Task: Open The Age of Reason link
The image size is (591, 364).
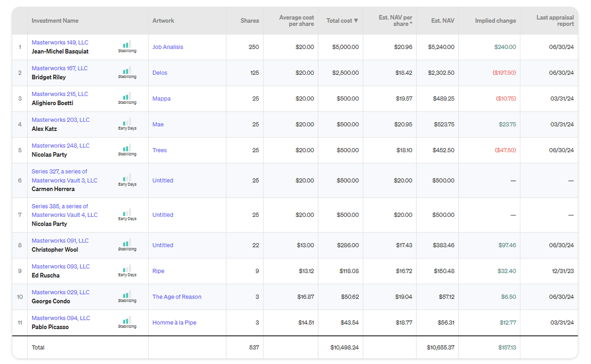Action: [x=177, y=297]
